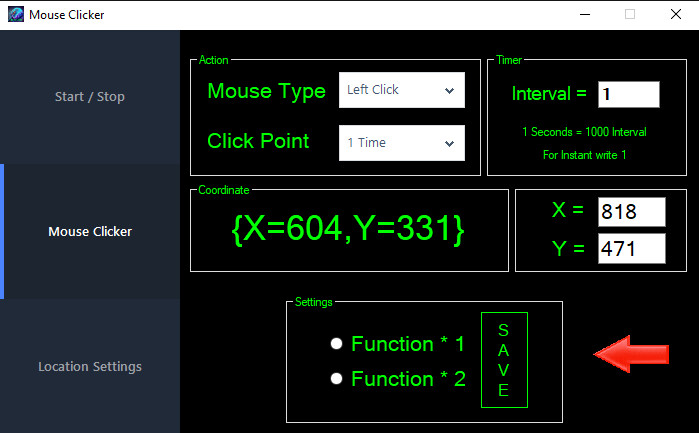This screenshot has height=433, width=699.
Task: Open the Location Settings tab
Action: 90,367
